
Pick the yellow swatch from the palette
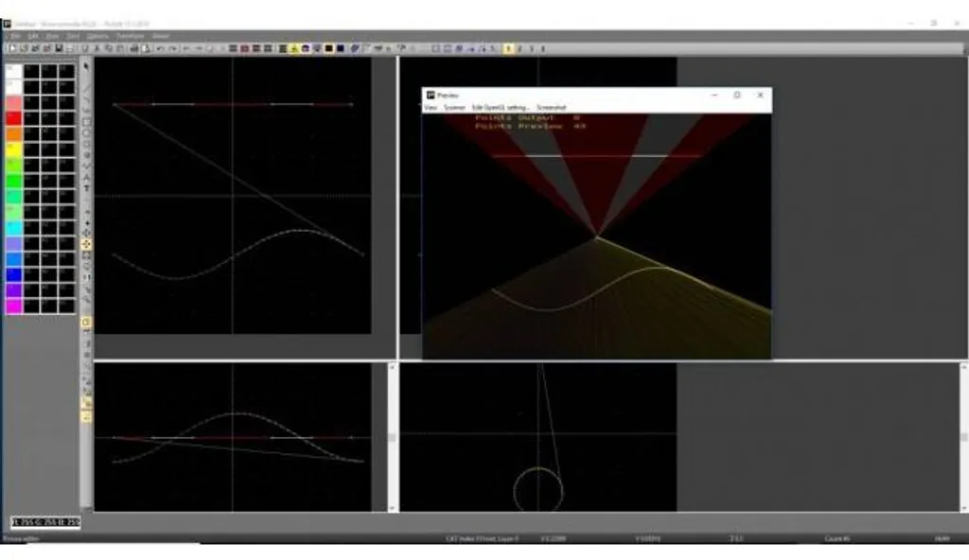[13, 149]
